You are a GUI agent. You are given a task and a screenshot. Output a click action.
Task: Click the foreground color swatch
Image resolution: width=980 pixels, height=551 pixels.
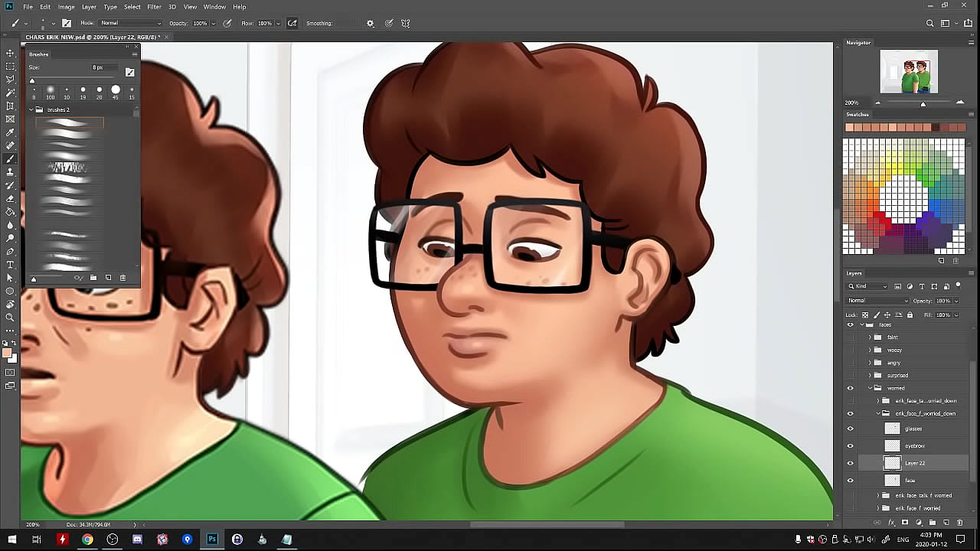[x=7, y=354]
